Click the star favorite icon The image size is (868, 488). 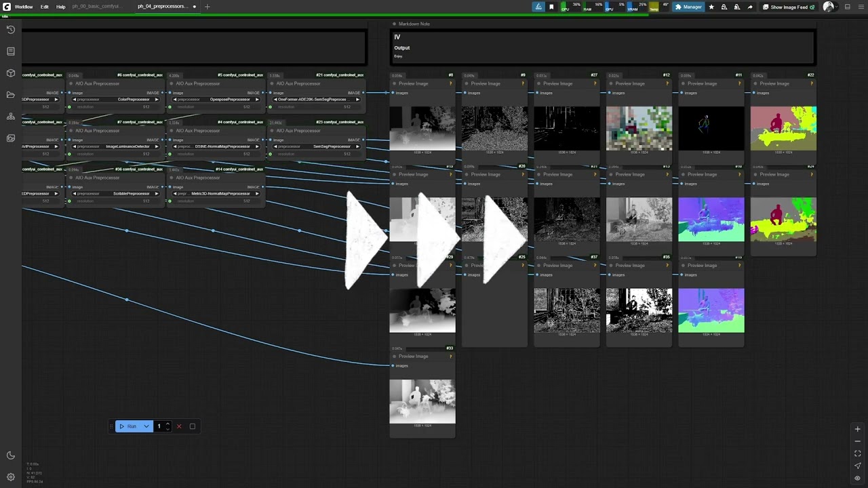pos(711,7)
